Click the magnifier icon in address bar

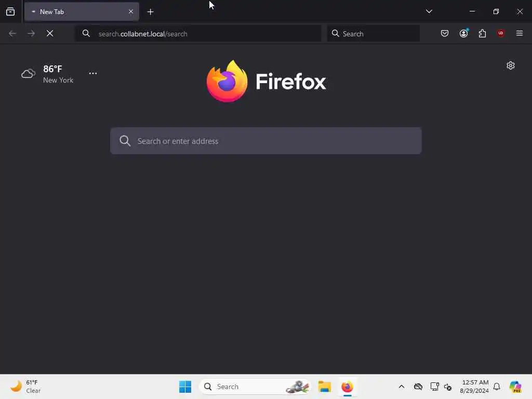click(86, 33)
